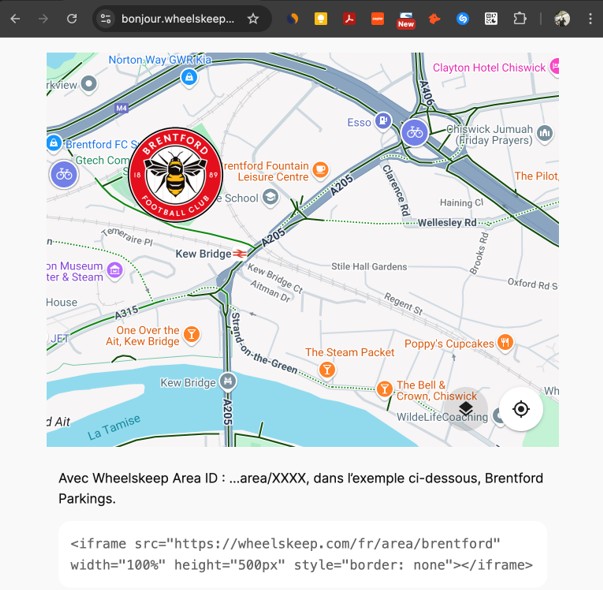Open The Steam Packet bar marker
The width and height of the screenshot is (603, 590).
click(x=327, y=370)
